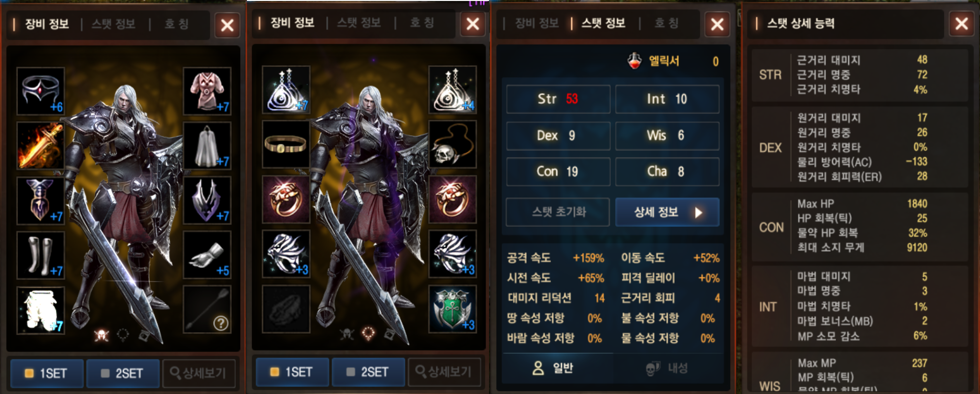Switch to 스탯 정보 tab in first panel
Image resolution: width=980 pixels, height=394 pixels.
point(114,24)
